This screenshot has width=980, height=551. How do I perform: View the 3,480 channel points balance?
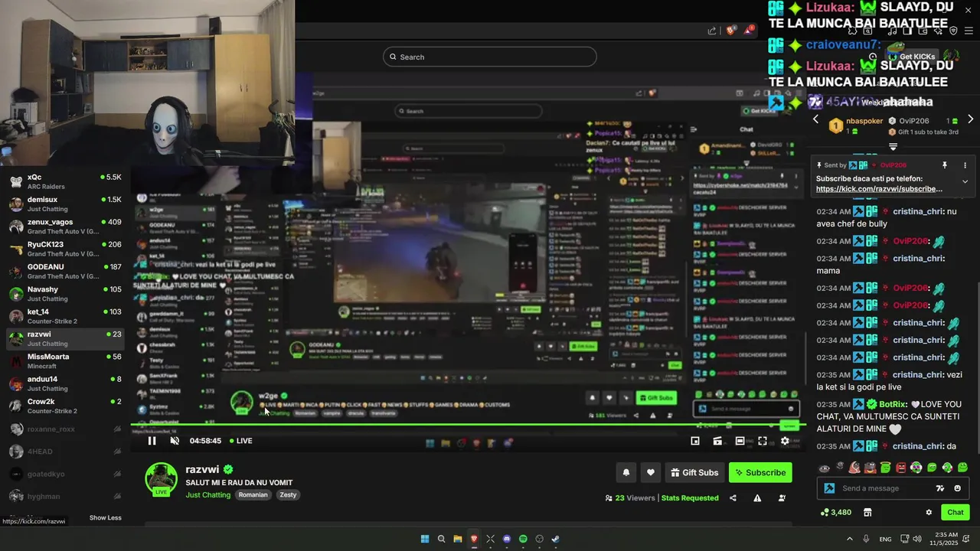[x=836, y=513]
